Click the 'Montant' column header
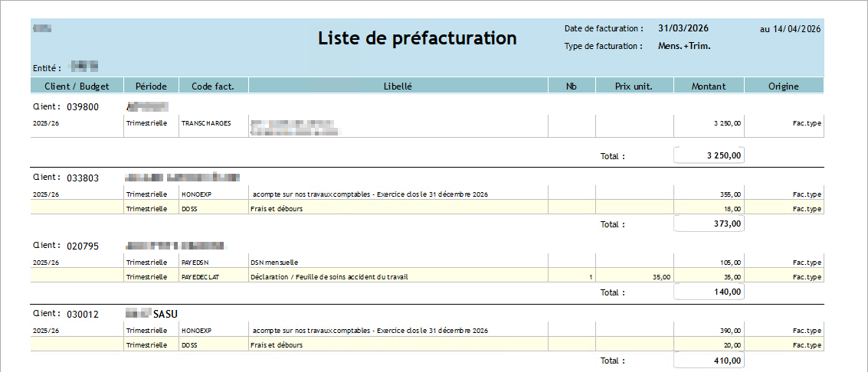Screen dimensions: 868x372 coord(709,86)
